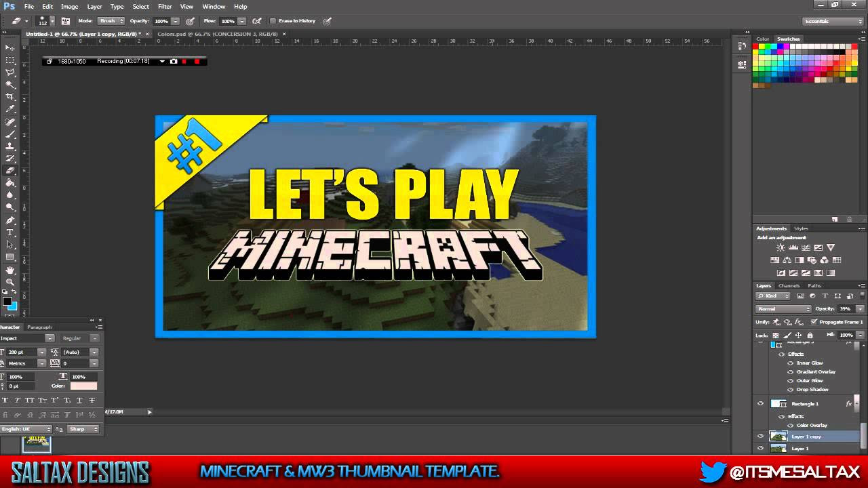
Task: Add a Color Balance adjustment
Action: coord(787,260)
